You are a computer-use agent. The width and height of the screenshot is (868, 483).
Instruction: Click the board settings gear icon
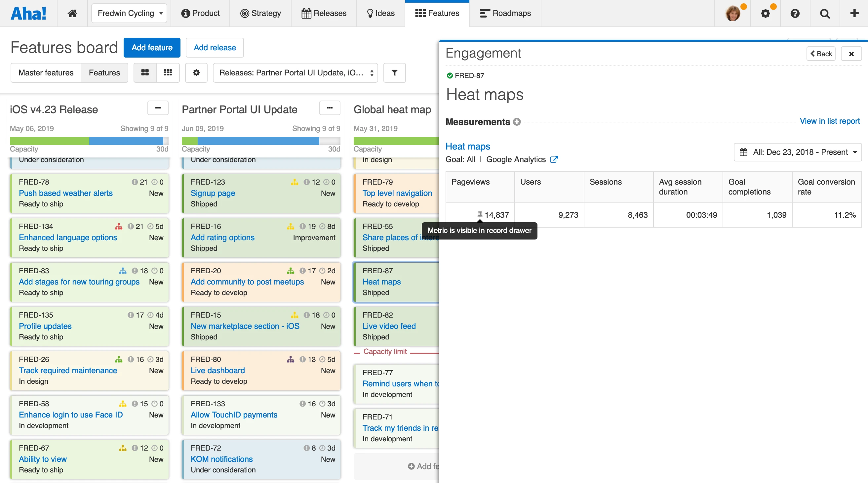196,72
